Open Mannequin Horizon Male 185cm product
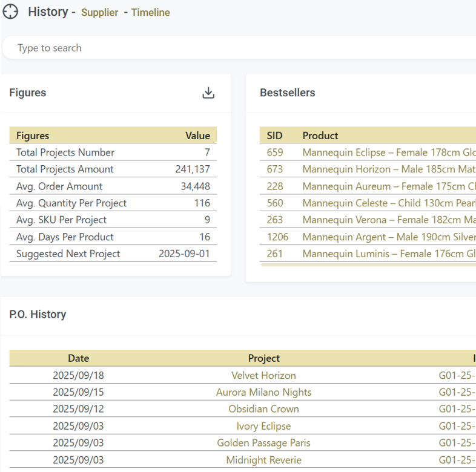Image resolution: width=476 pixels, height=472 pixels. (x=389, y=169)
